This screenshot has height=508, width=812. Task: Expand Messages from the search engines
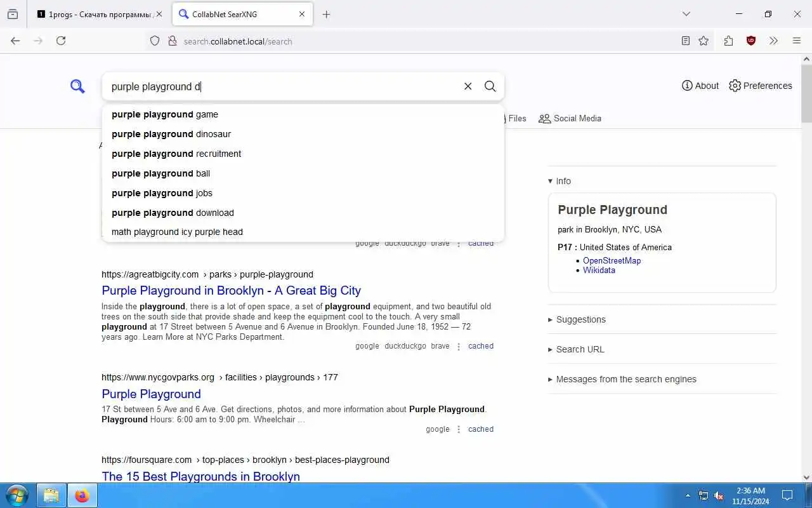(622, 379)
